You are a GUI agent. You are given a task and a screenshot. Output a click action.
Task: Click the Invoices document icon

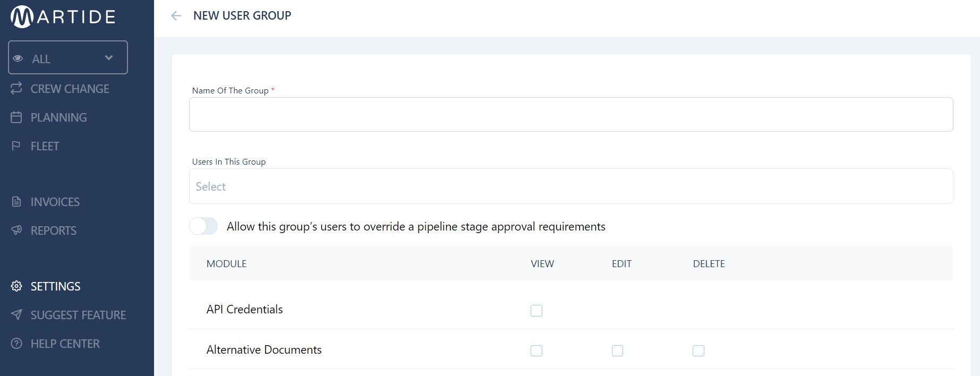[x=16, y=202]
